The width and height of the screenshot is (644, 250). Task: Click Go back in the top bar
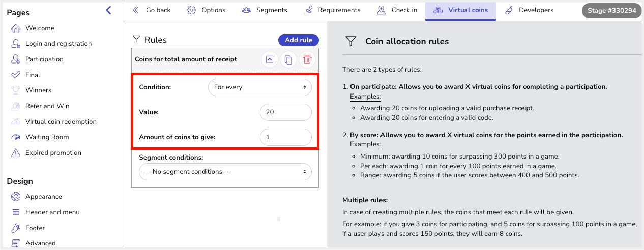(152, 10)
